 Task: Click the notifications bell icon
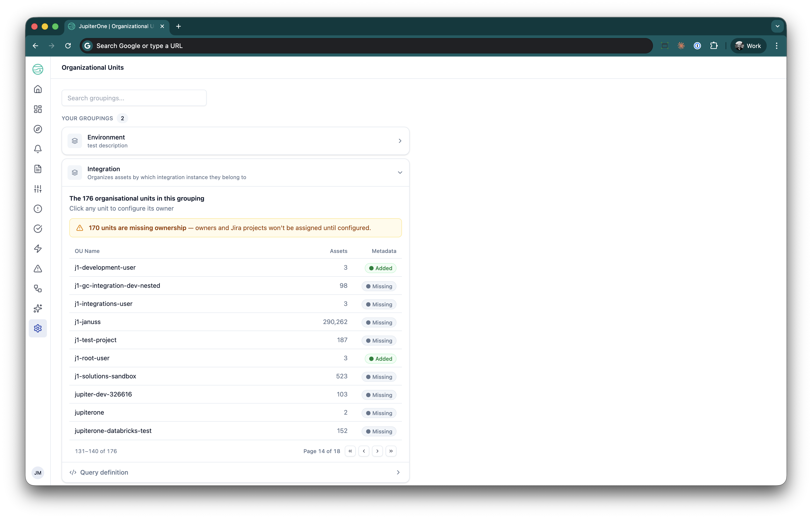click(x=38, y=149)
